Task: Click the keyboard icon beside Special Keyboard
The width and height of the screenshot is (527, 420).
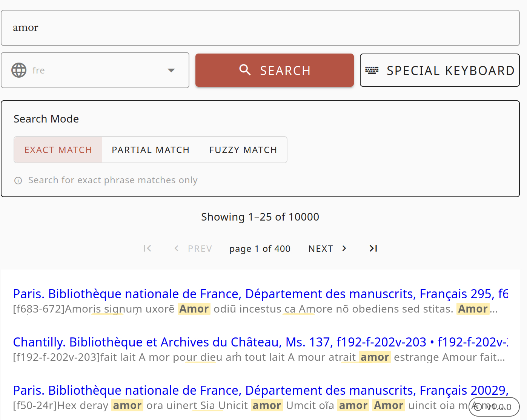Action: pyautogui.click(x=372, y=70)
